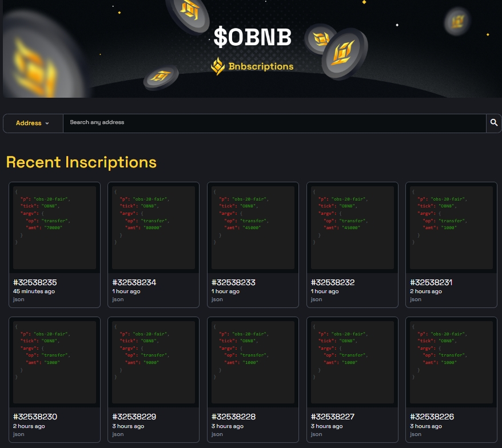Click the "amt": "70000" line

pos(44,228)
